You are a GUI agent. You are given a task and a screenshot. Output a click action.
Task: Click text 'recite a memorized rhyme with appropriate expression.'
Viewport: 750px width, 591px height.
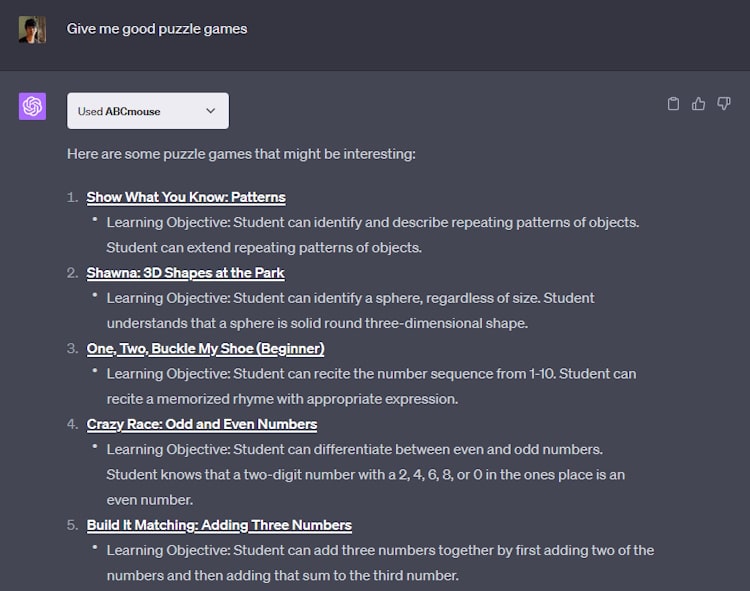(282, 399)
